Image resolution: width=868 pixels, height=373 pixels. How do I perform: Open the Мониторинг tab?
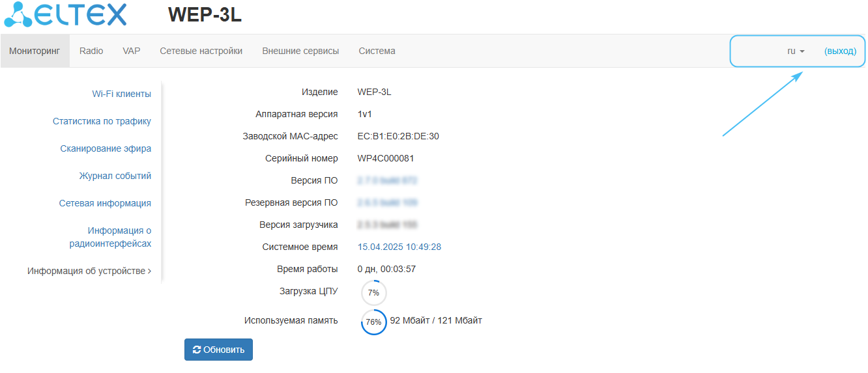coord(35,51)
